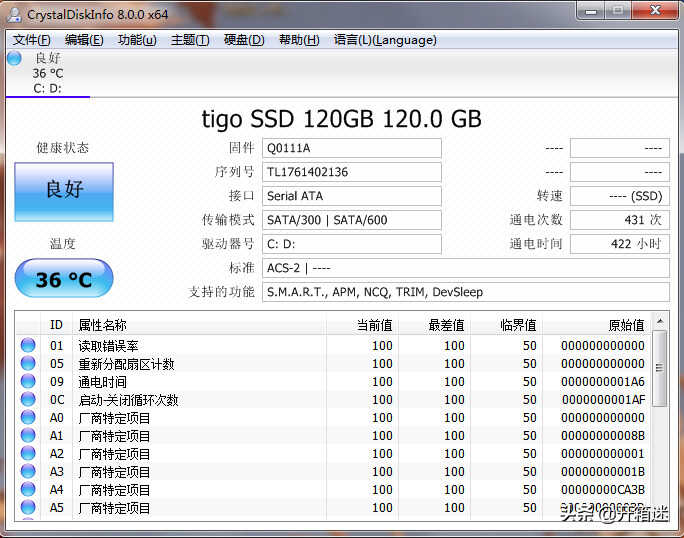This screenshot has width=684, height=538.
Task: Click status orb for attribute A2
Action: 28,453
